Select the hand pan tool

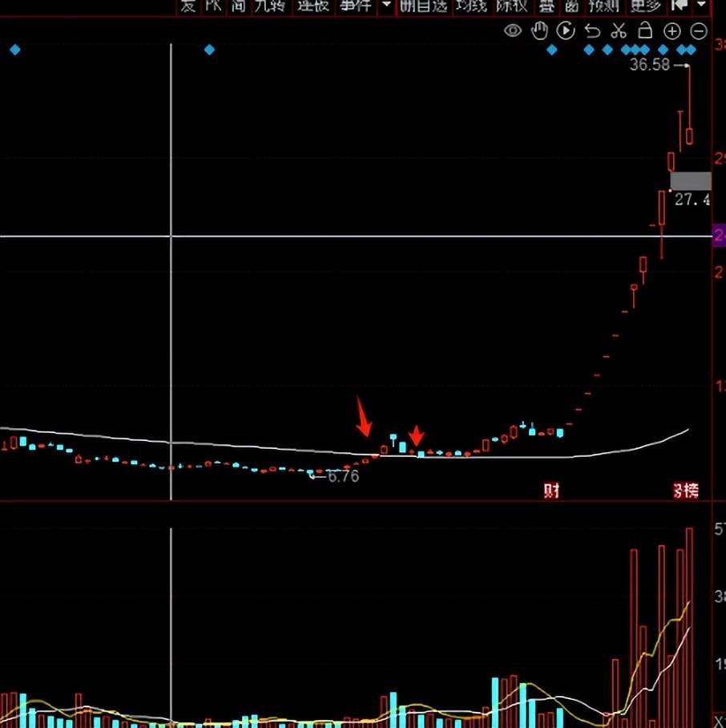tap(539, 31)
